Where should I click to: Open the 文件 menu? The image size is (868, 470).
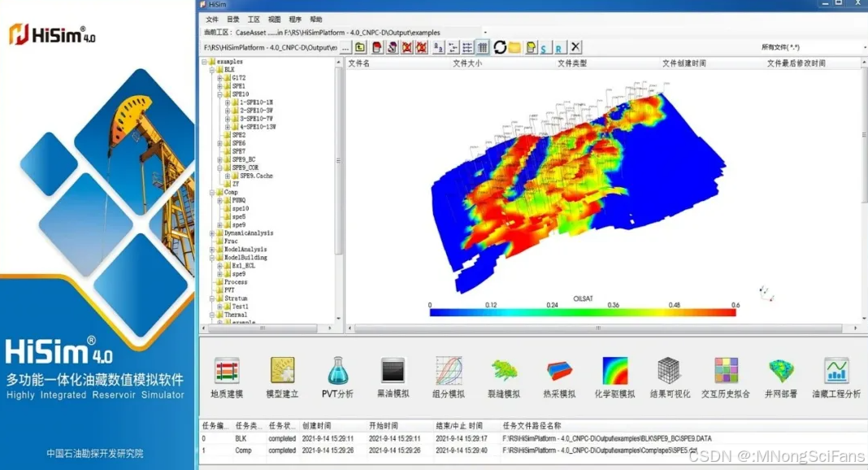coord(212,20)
